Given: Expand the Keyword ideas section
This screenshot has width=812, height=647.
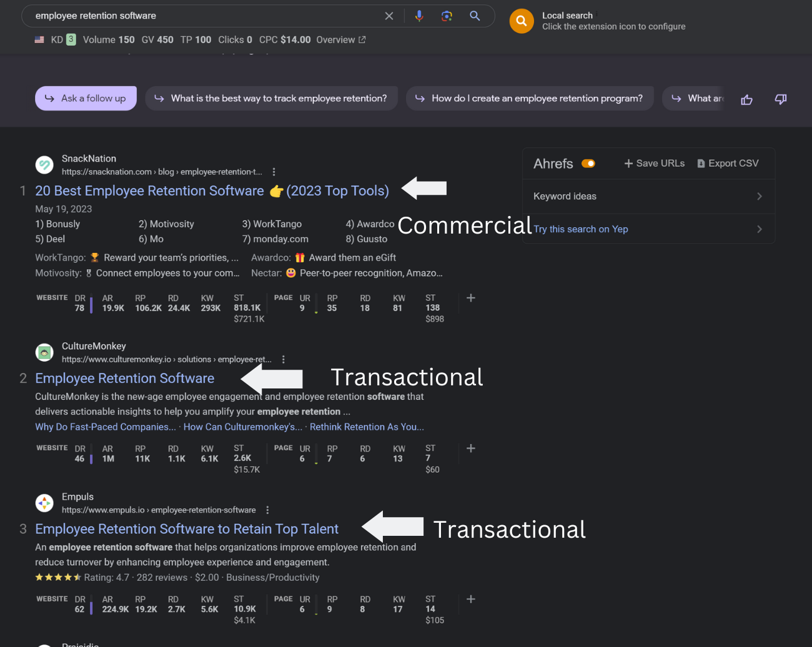Looking at the screenshot, I should pos(648,196).
